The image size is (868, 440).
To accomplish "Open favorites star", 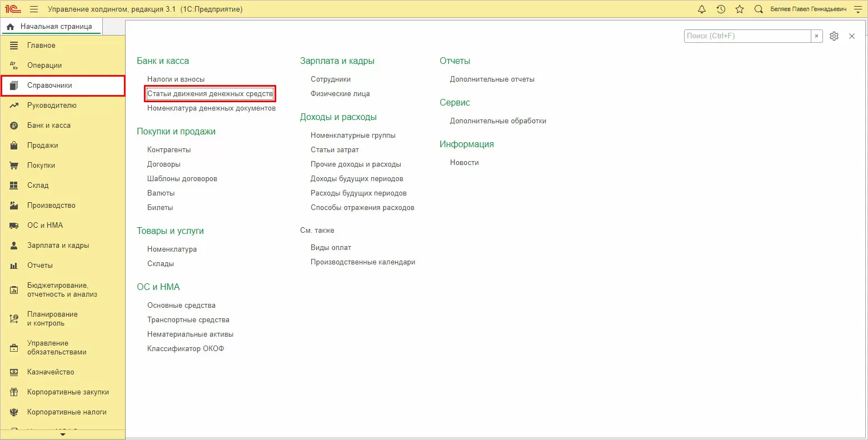I will pos(740,9).
